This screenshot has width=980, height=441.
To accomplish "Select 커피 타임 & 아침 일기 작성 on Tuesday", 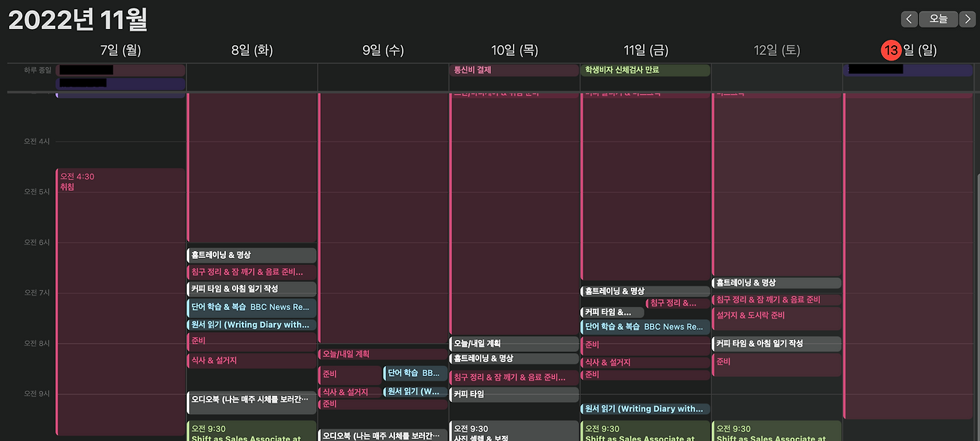I will point(251,289).
